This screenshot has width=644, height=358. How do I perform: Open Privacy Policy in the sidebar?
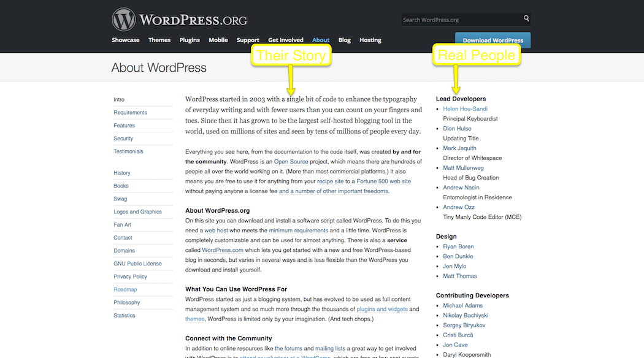coord(130,276)
